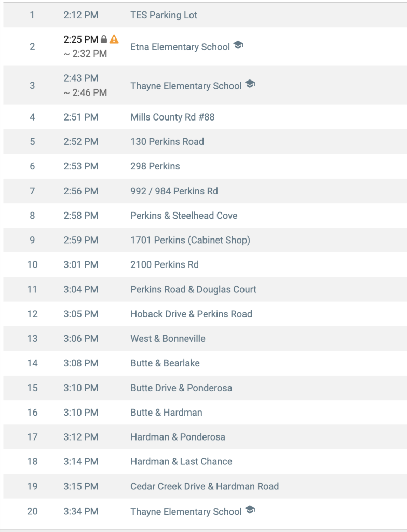
Task: Click school icon on stop 3 Thayne Elementary
Action: (250, 84)
